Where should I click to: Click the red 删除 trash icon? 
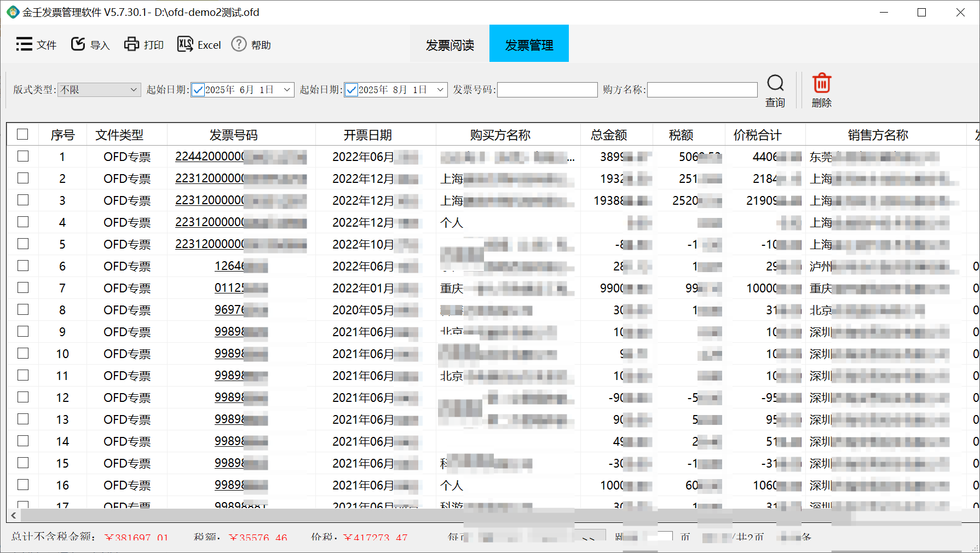point(821,84)
